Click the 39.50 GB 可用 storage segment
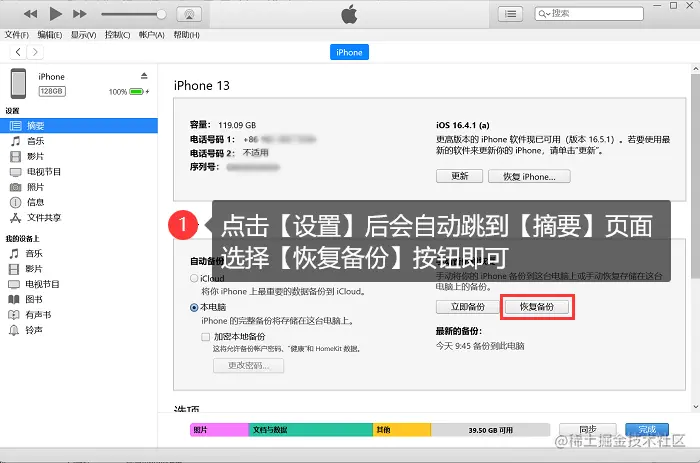Viewport: 700px width, 463px height. pyautogui.click(x=490, y=430)
